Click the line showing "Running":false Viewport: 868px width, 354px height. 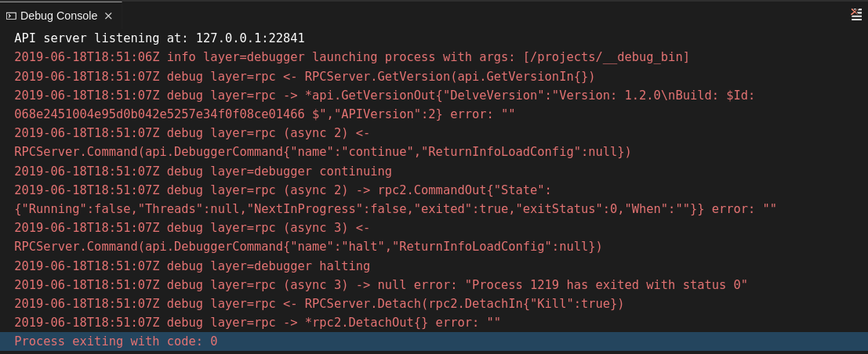(395, 209)
